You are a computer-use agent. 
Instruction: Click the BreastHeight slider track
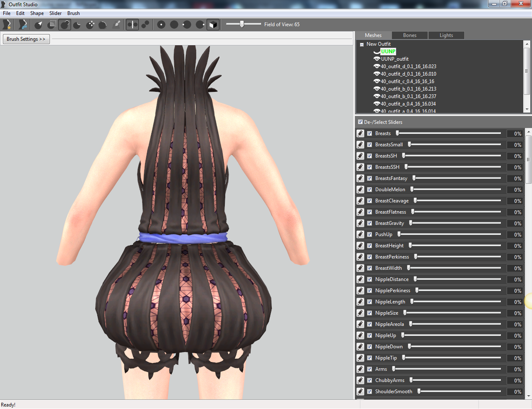455,246
